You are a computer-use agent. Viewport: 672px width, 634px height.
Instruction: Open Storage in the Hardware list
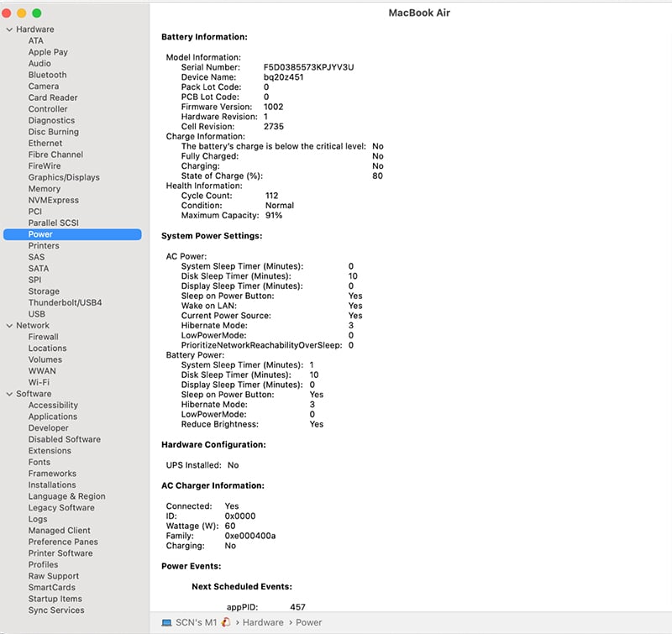click(x=44, y=291)
